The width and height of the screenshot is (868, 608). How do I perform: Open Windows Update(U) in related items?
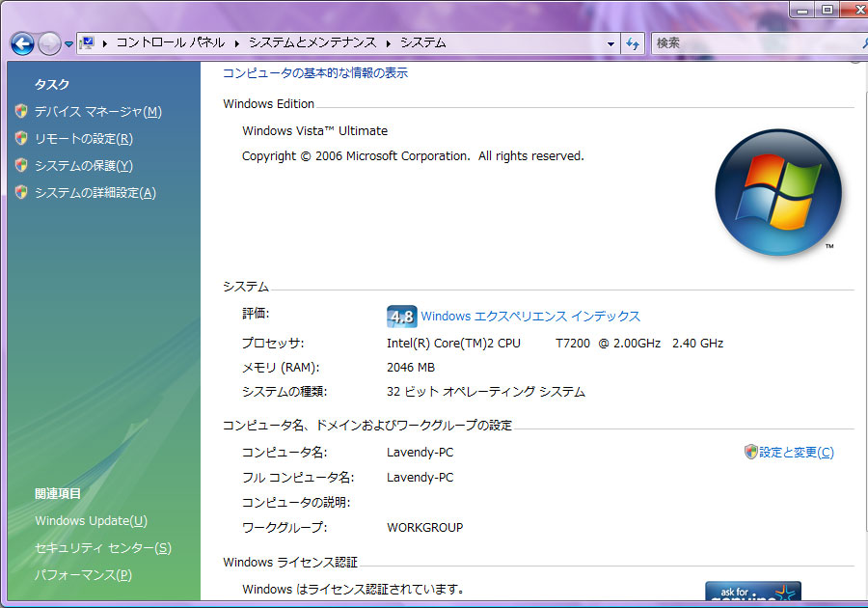(92, 521)
